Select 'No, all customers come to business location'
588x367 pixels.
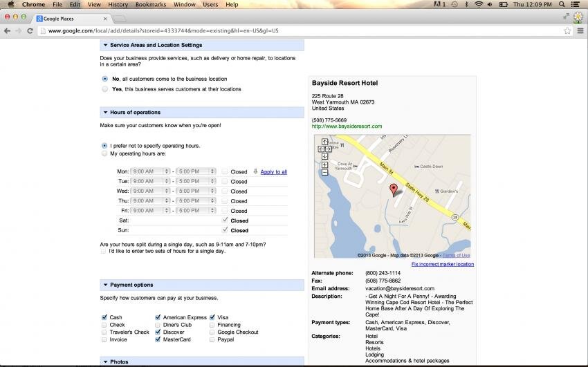point(105,79)
